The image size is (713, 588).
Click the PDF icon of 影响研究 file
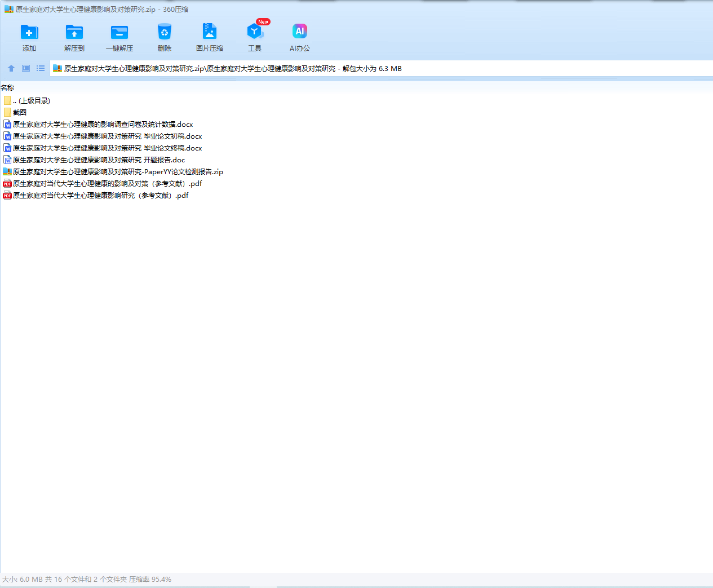(x=7, y=195)
